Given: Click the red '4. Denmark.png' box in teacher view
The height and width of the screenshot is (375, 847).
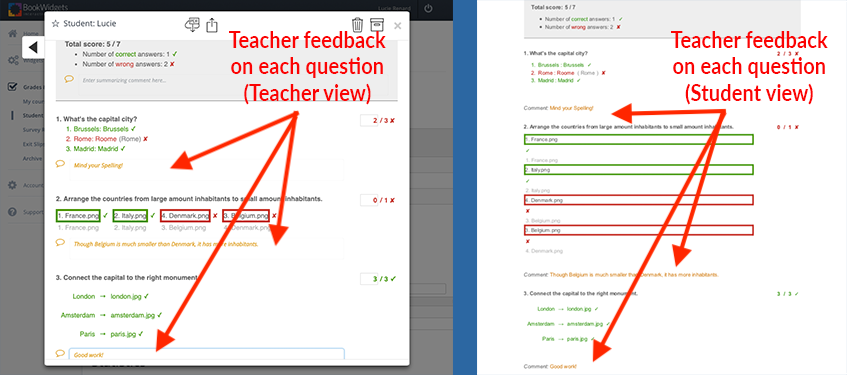Looking at the screenshot, I should pyautogui.click(x=185, y=216).
